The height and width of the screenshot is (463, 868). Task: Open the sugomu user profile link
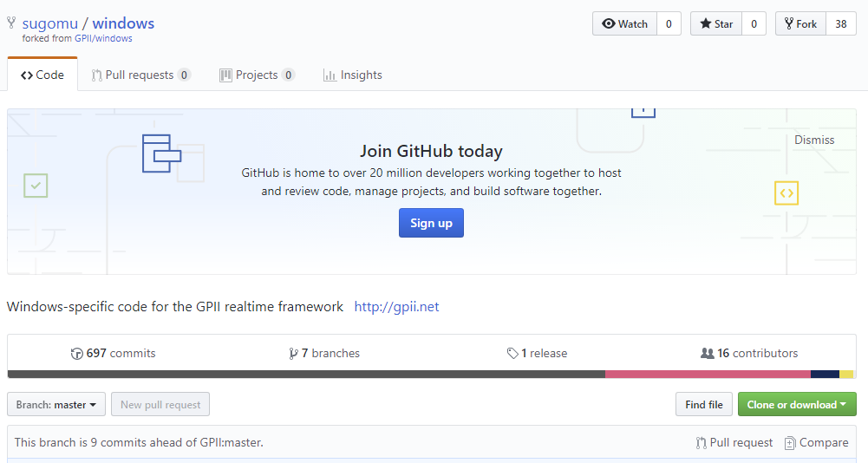click(x=49, y=23)
